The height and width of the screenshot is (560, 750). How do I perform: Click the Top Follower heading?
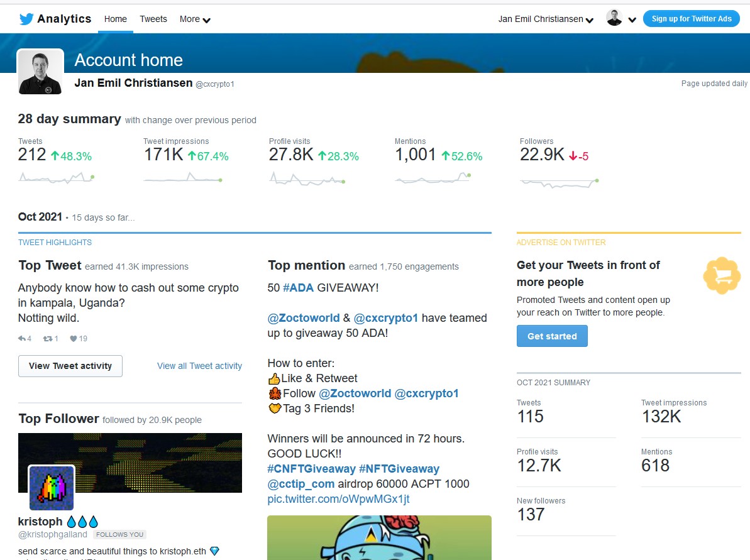click(x=58, y=419)
